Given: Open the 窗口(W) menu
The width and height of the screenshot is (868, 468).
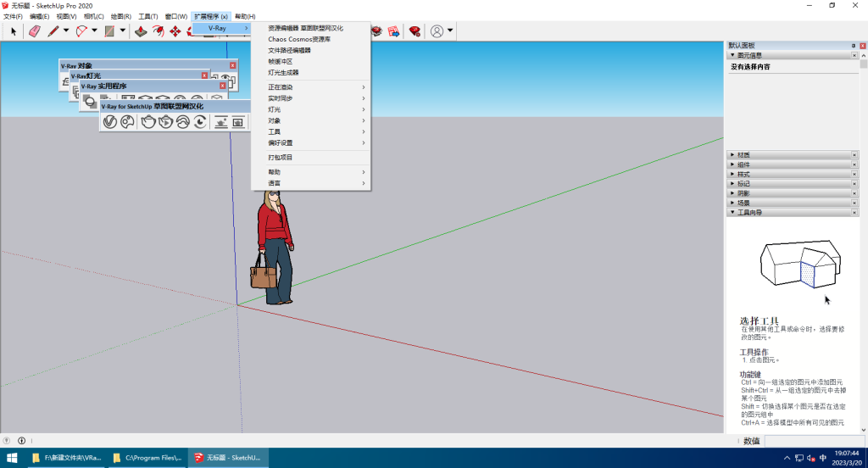Looking at the screenshot, I should pos(176,17).
